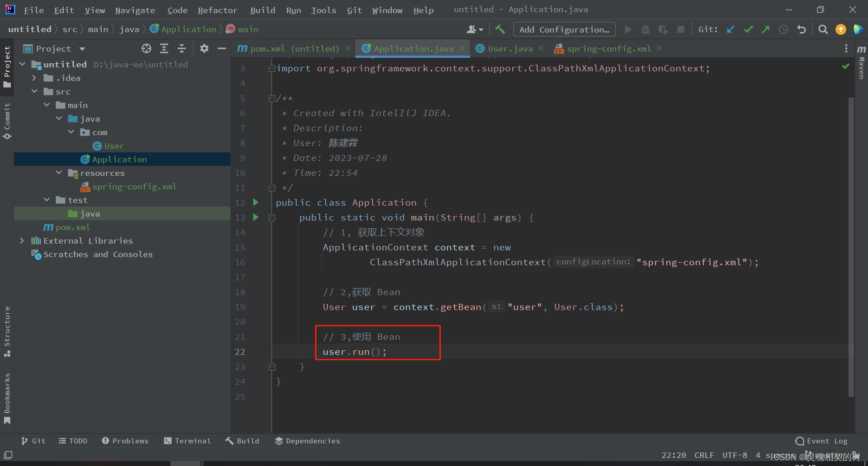868x466 pixels.
Task: Open the Dependencies tool window
Action: point(307,441)
